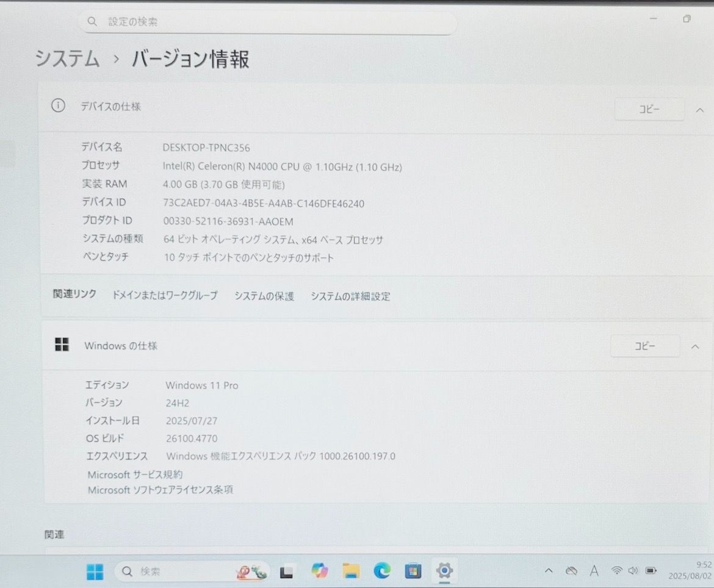Select system type "64 ビット オペレーティング システム" text
714x588 pixels.
click(231, 239)
